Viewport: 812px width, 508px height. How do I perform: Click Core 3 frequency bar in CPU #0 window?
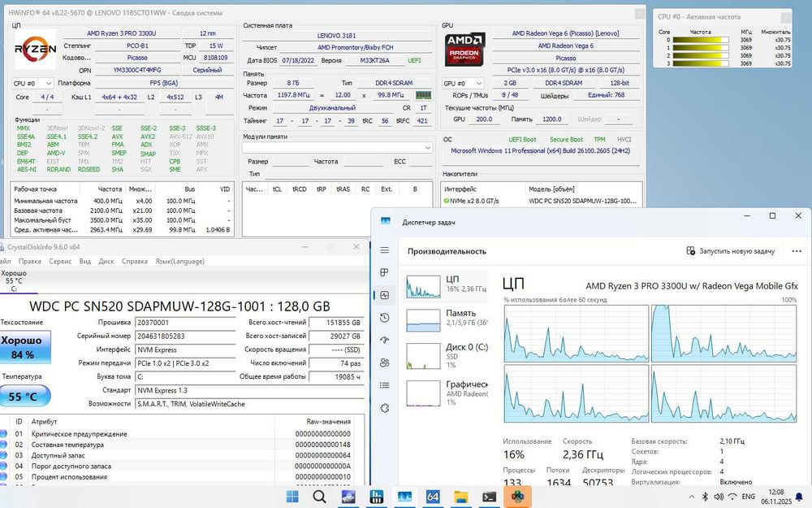[x=700, y=63]
